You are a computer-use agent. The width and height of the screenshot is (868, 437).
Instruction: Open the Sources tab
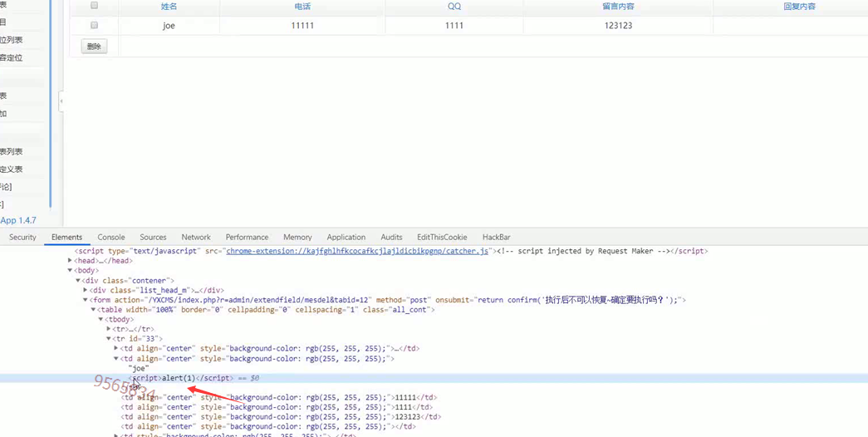click(154, 237)
